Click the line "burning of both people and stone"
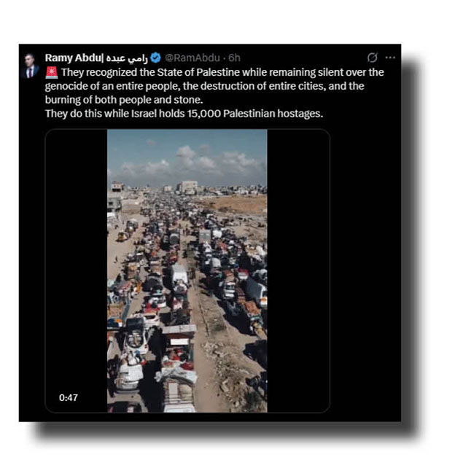The image size is (455, 476). tap(124, 100)
